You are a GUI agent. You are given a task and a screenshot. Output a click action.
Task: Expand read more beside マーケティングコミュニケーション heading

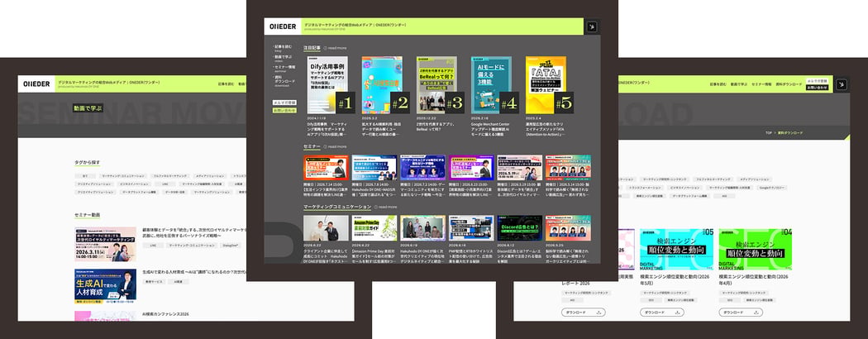[385, 208]
